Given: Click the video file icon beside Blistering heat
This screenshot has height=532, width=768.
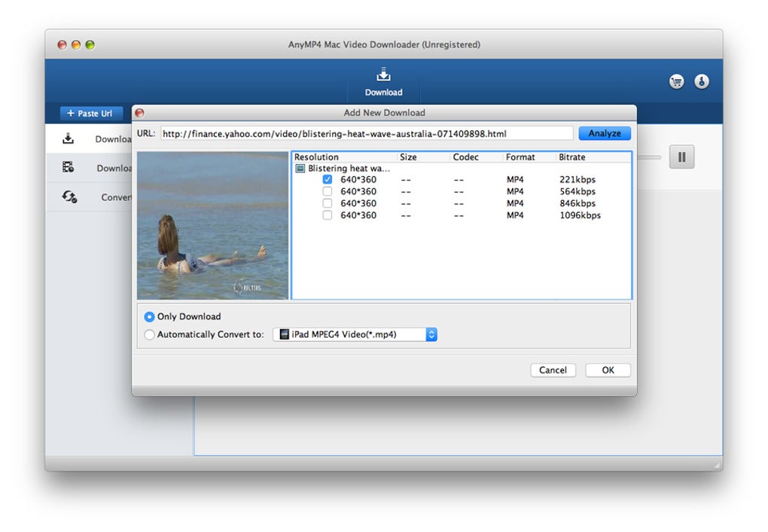Looking at the screenshot, I should point(300,169).
